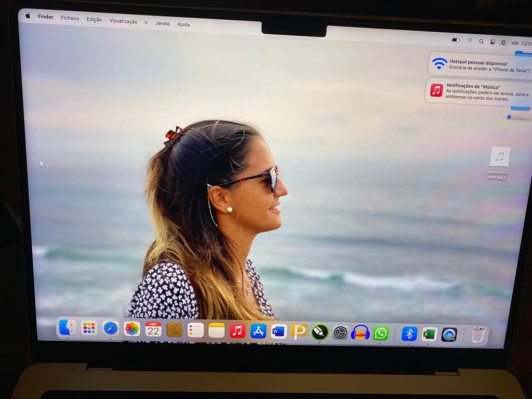Open the Janela menu
Image resolution: width=532 pixels, height=399 pixels.
click(162, 23)
